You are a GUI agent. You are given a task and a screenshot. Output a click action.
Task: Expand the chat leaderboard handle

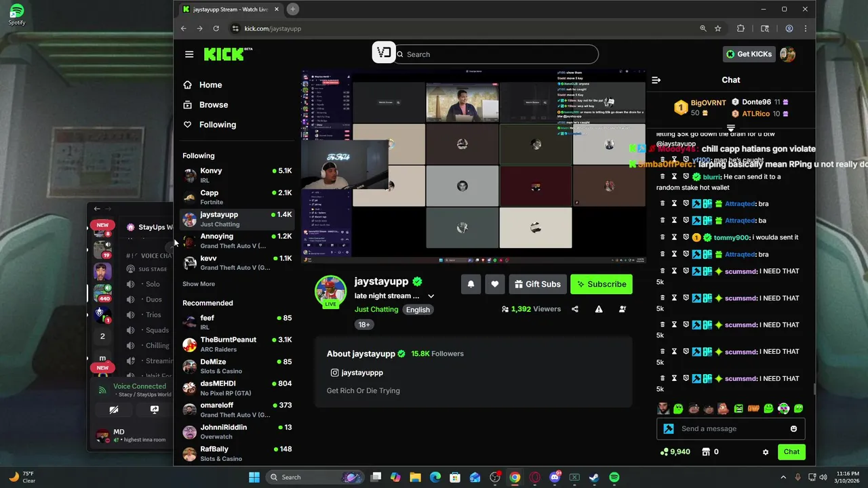pyautogui.click(x=731, y=127)
